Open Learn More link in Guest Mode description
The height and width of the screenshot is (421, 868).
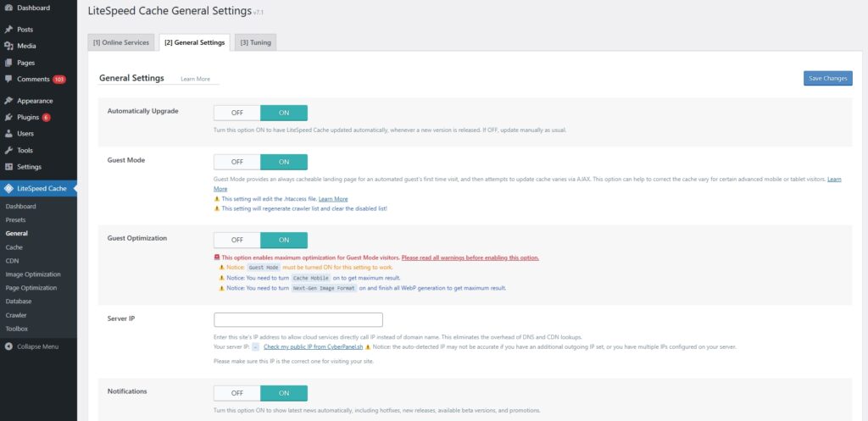coord(834,180)
